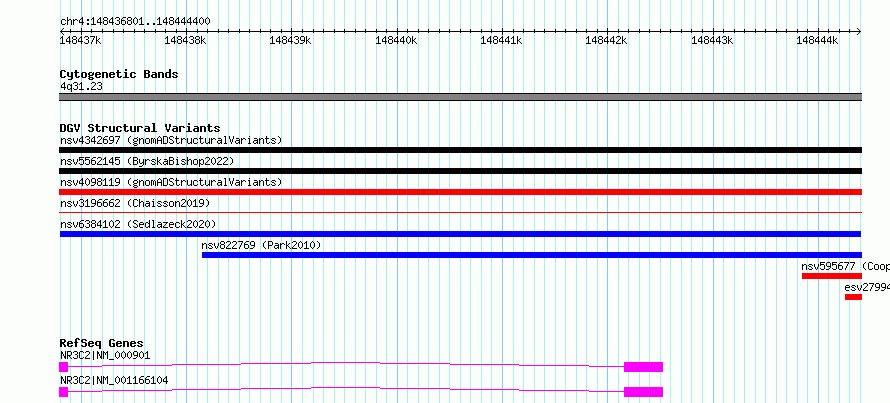Select the short red bar for nsv595677
The image size is (890, 403).
point(832,276)
